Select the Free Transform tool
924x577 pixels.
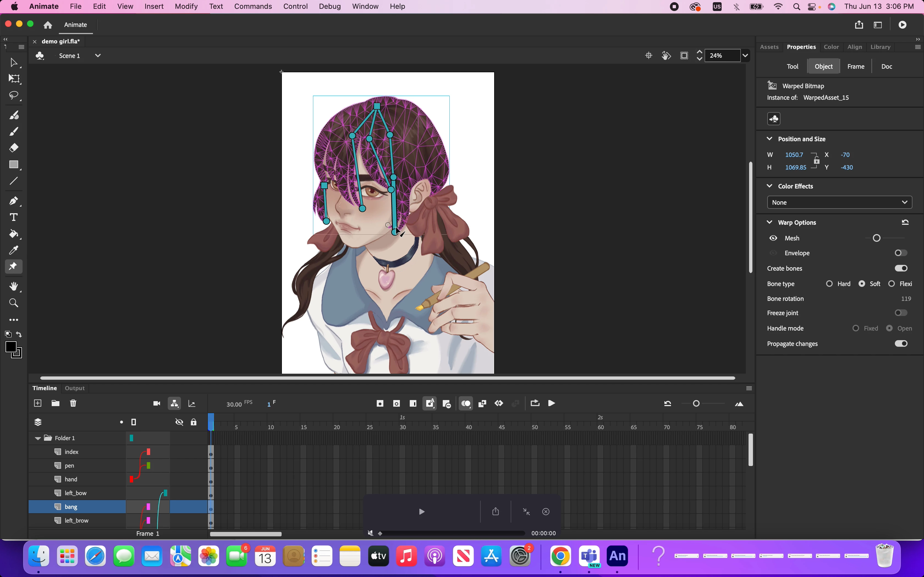[x=14, y=79]
